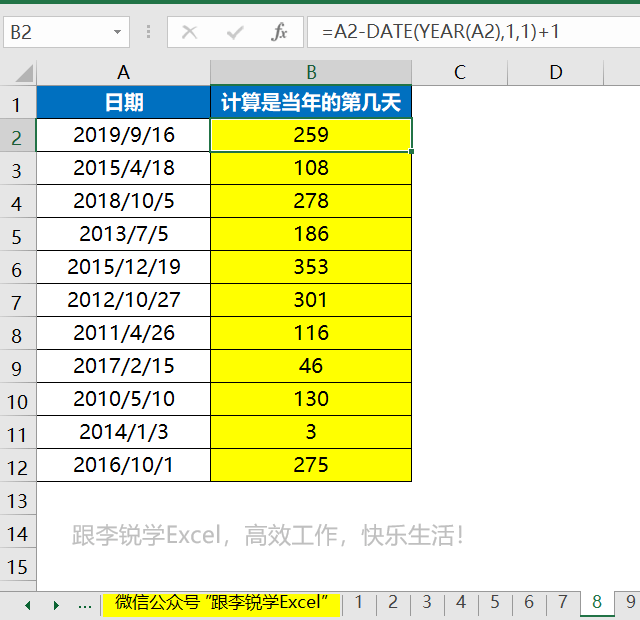Select row 5 header
The image size is (640, 620).
18,234
